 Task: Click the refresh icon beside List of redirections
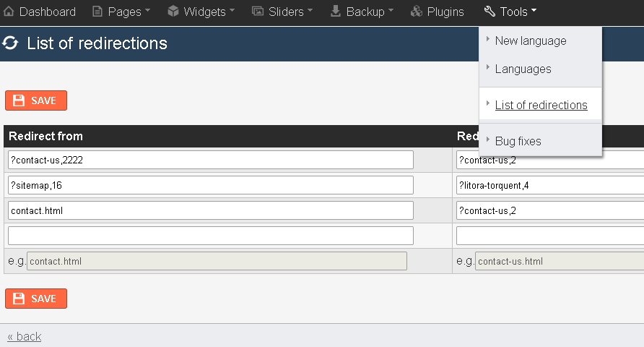pos(11,43)
